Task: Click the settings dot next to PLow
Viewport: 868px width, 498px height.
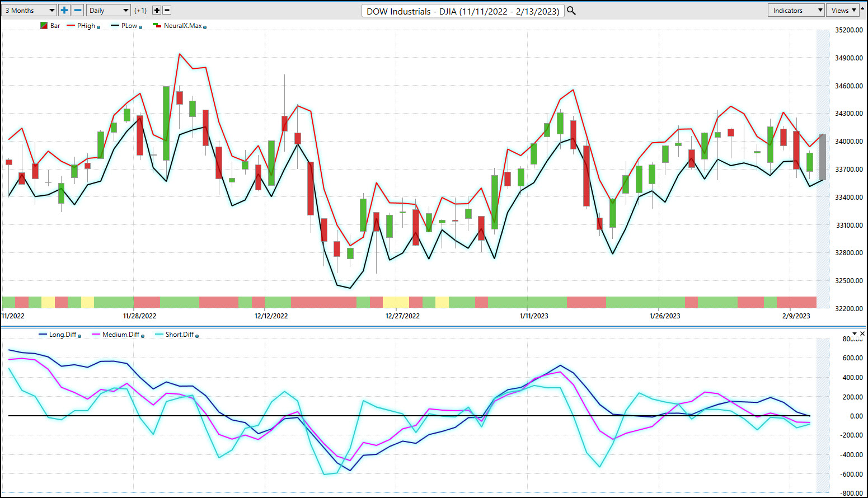Action: click(140, 27)
